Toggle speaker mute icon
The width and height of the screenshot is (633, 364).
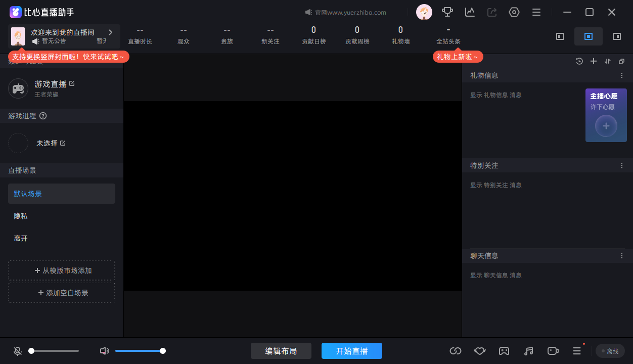click(x=105, y=351)
